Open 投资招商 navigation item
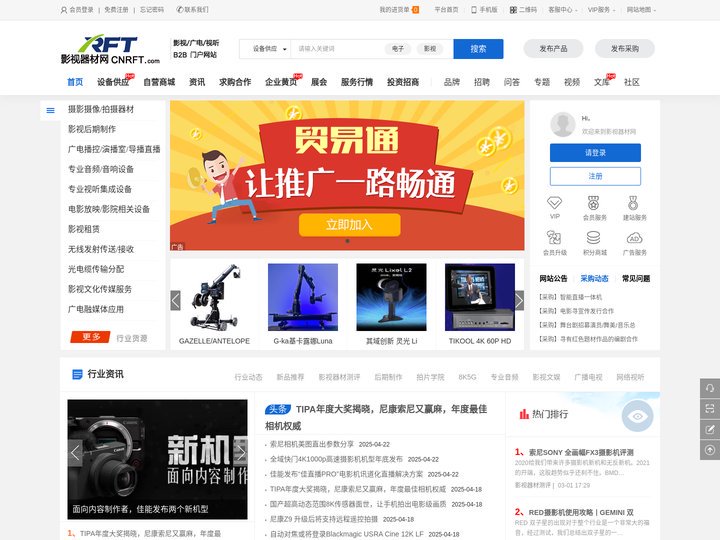Image resolution: width=720 pixels, height=540 pixels. point(403,82)
